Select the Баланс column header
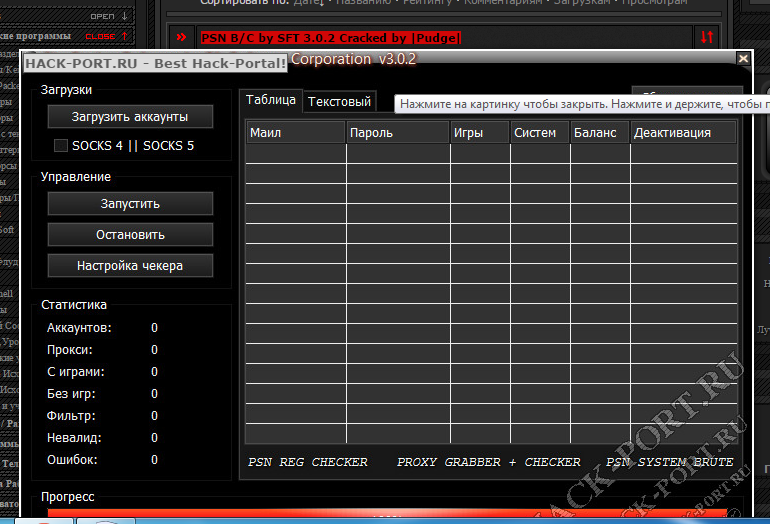770x524 pixels. 600,133
